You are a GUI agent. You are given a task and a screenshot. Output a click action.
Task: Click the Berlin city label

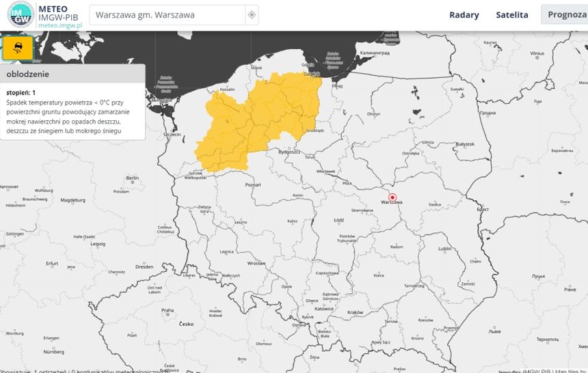click(x=133, y=178)
